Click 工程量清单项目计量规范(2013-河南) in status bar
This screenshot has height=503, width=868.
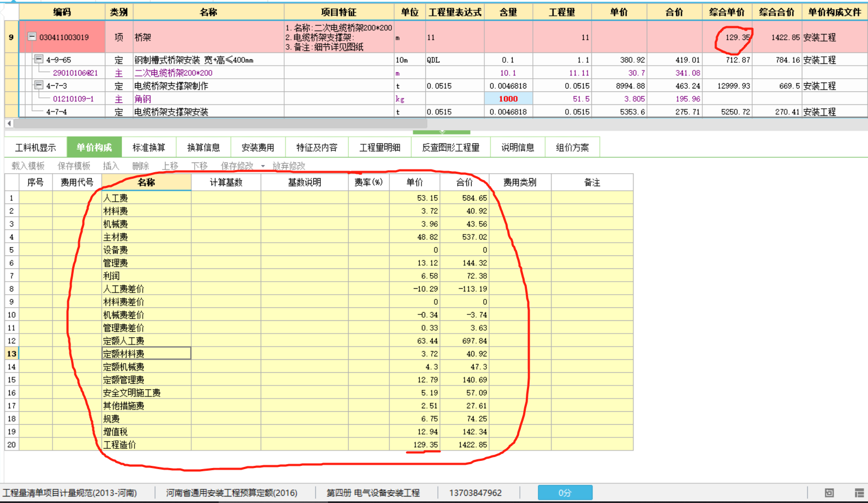tap(70, 493)
